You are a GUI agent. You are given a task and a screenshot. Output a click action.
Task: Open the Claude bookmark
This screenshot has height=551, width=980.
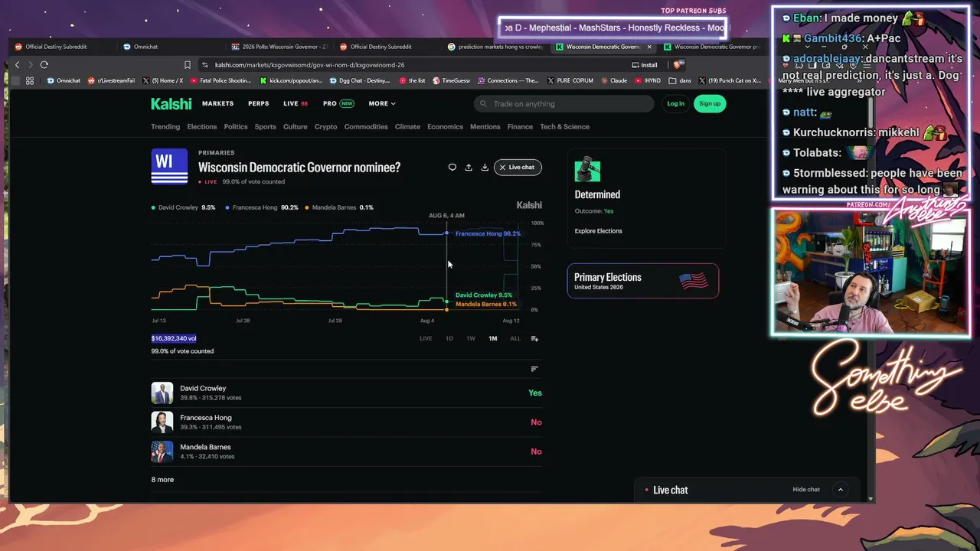614,80
